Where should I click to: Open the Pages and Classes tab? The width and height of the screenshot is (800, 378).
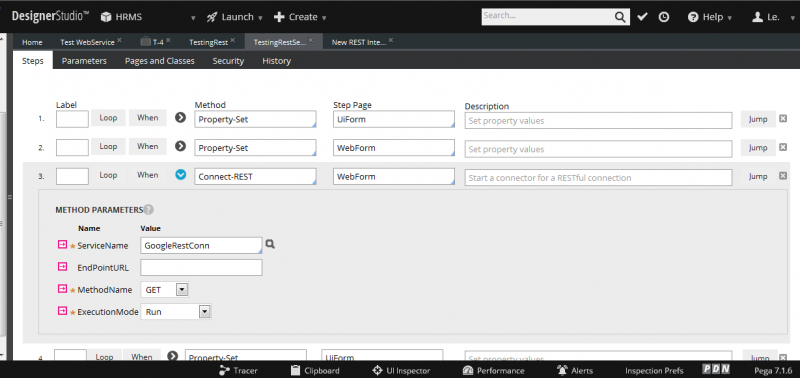coord(160,61)
